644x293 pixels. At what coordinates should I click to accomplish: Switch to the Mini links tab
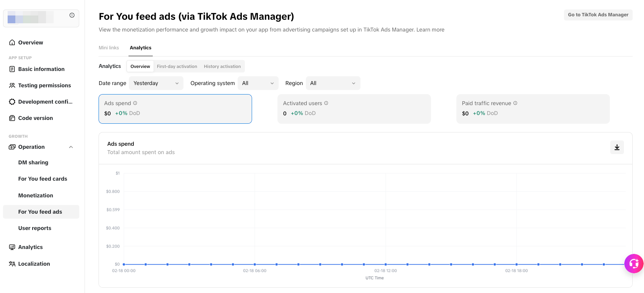109,48
